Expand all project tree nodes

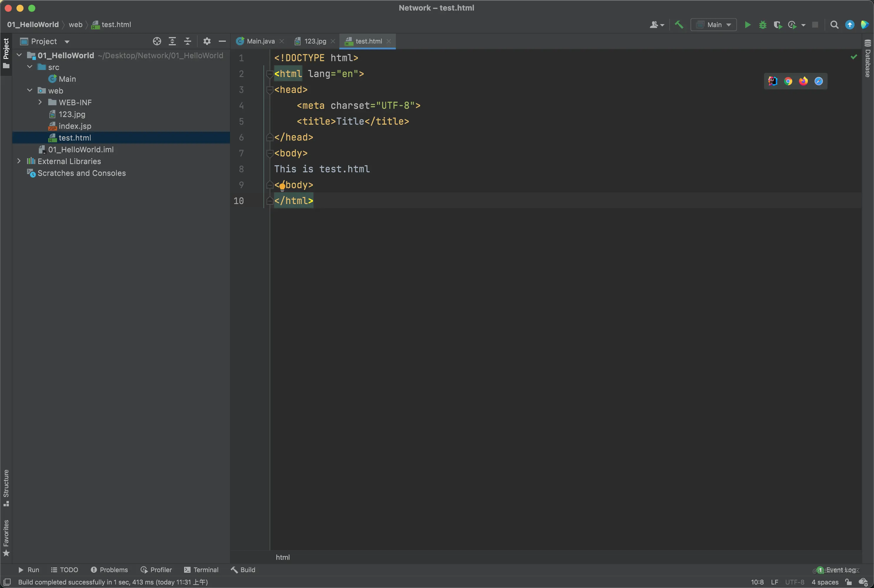tap(172, 41)
